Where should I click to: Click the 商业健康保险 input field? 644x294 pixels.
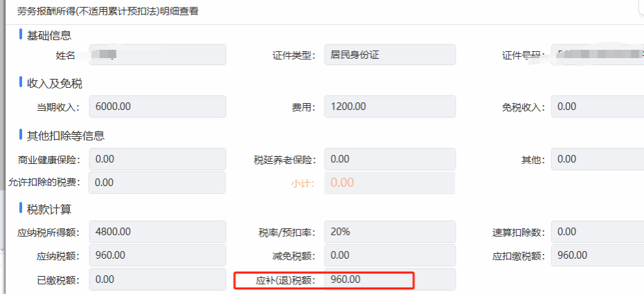[x=157, y=159]
